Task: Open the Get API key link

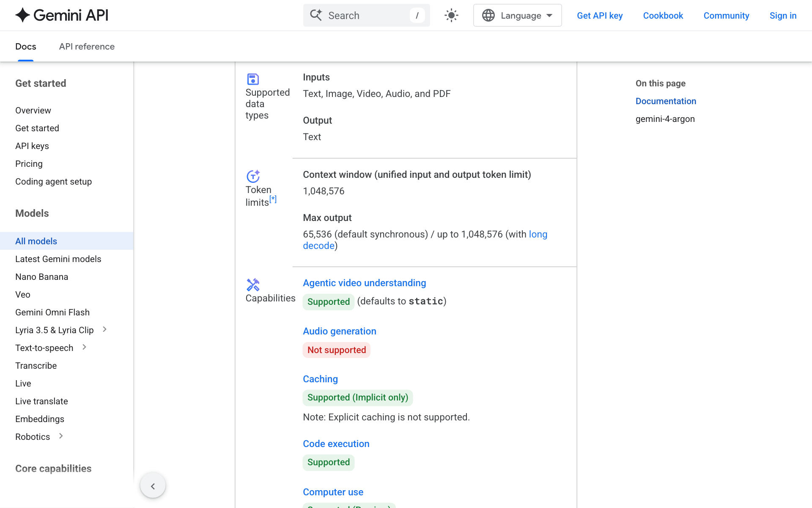Action: pos(600,16)
